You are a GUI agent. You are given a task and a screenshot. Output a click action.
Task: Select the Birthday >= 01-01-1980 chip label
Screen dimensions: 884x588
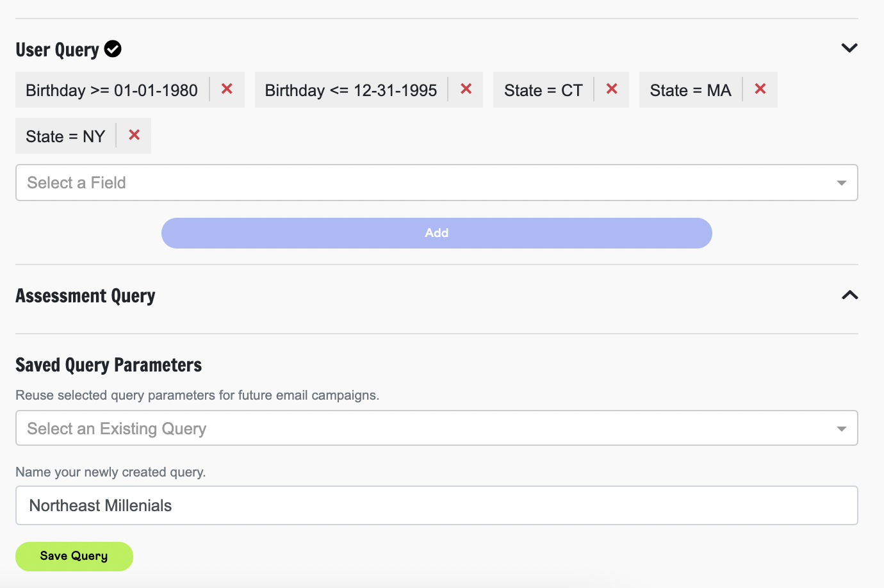[x=112, y=90]
